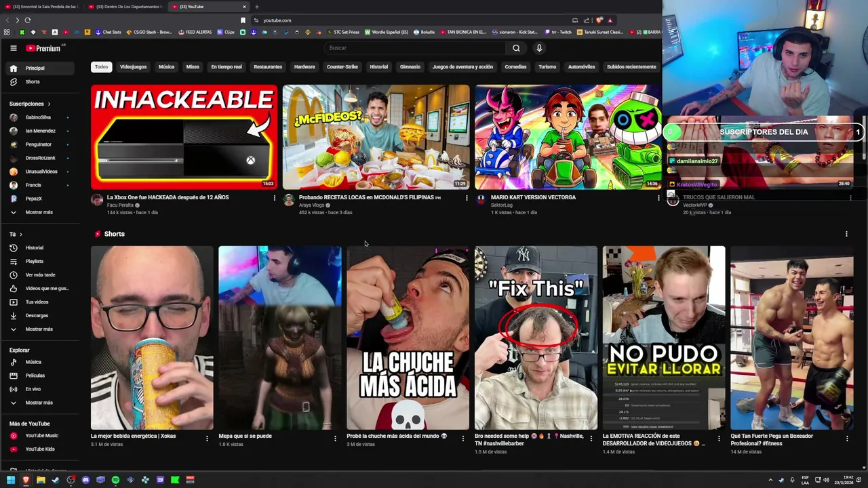Image resolution: width=868 pixels, height=488 pixels.
Task: Open options for Xokas energy drink short
Action: pos(207,439)
